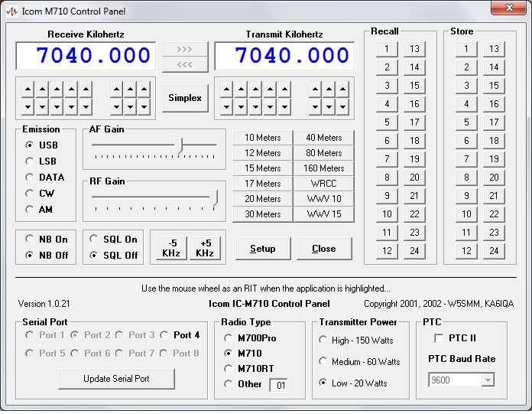Tune to the 10 Meters band
Viewport: 532px width, 414px height.
(263, 138)
